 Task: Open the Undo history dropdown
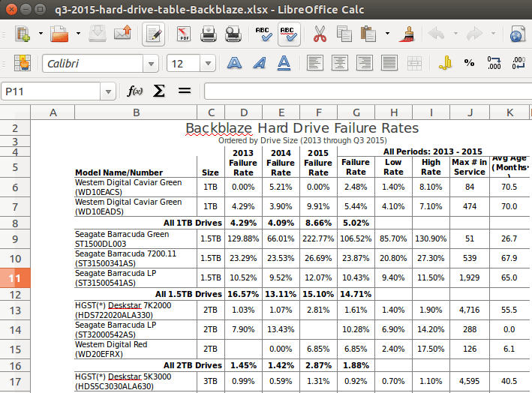pos(455,33)
